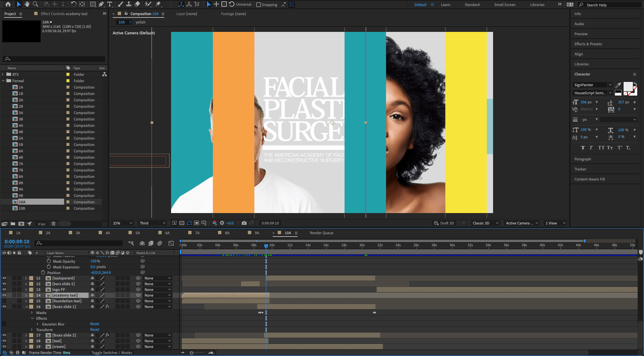Open the Graph Editor in the timeline
The width and height of the screenshot is (644, 356).
tap(171, 243)
